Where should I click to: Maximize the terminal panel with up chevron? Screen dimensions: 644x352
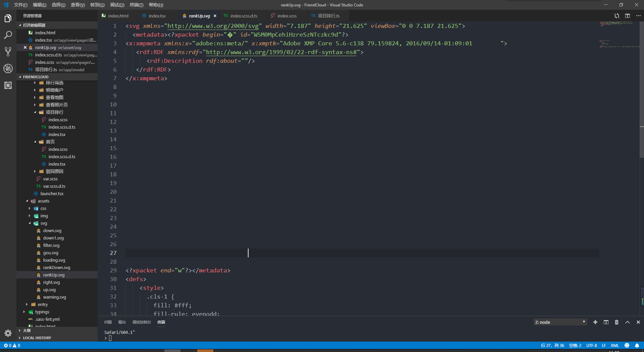(x=628, y=322)
